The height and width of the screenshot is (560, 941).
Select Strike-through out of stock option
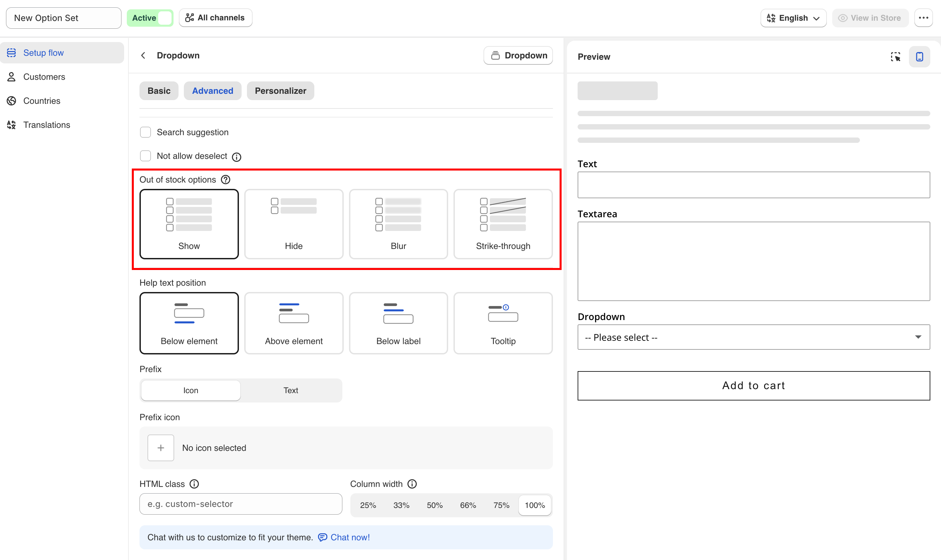(503, 224)
